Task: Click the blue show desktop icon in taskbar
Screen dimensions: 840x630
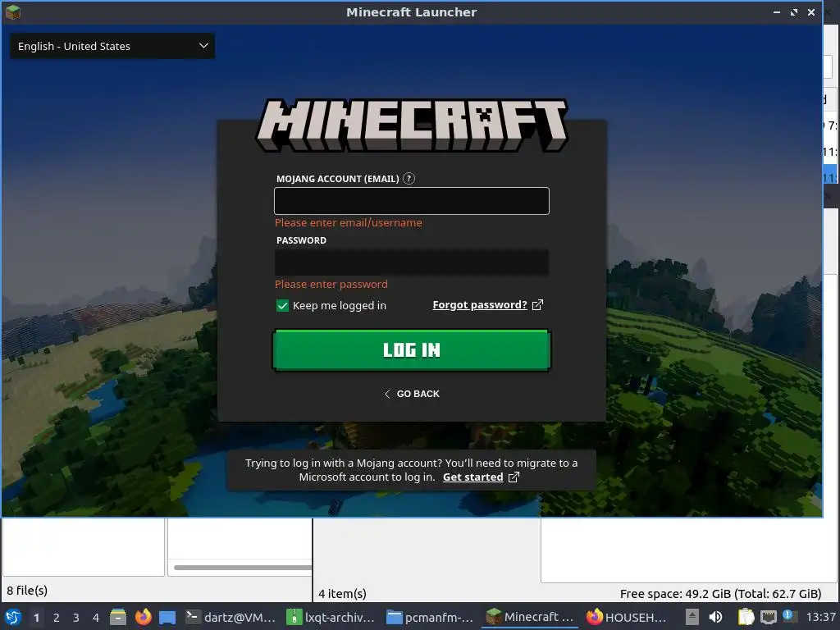Action: tap(167, 617)
